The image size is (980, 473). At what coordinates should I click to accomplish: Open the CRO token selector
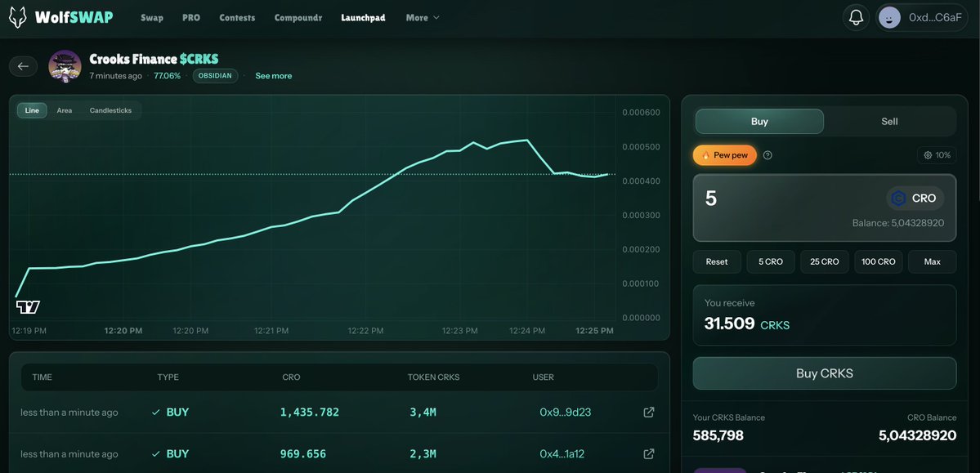pos(915,198)
